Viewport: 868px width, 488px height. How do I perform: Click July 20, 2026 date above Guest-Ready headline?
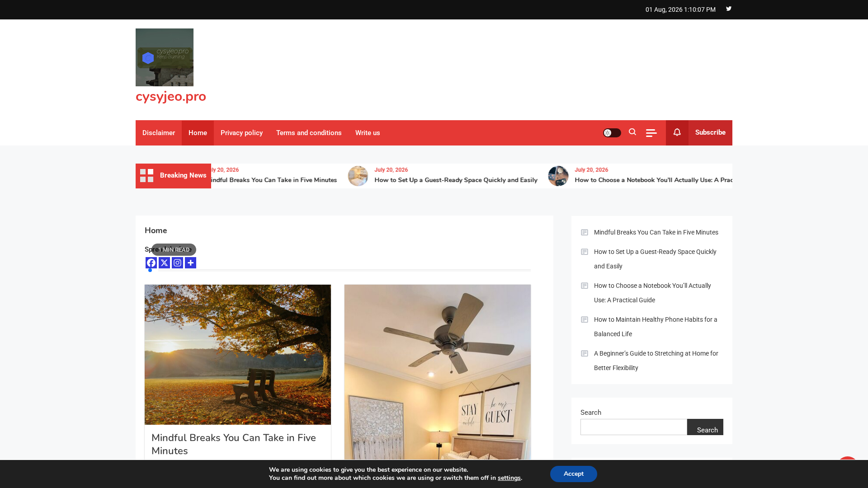[391, 170]
